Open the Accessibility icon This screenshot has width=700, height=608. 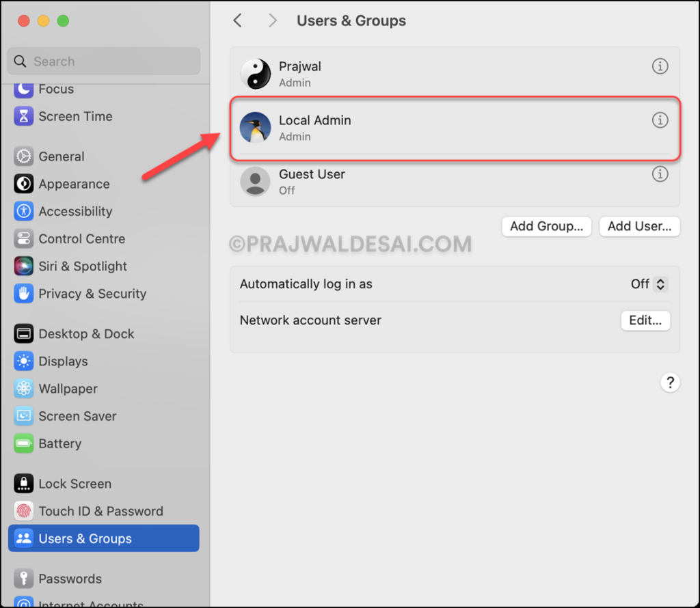point(24,212)
